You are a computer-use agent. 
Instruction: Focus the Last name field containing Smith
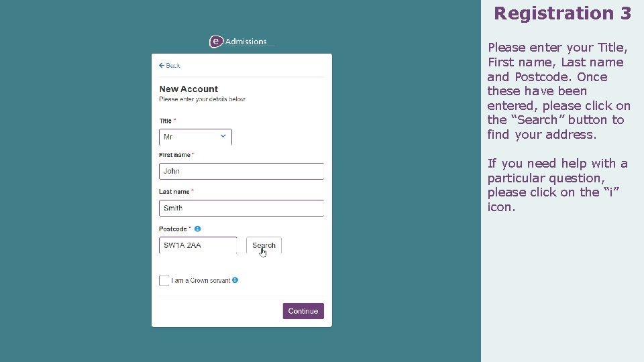pyautogui.click(x=241, y=208)
